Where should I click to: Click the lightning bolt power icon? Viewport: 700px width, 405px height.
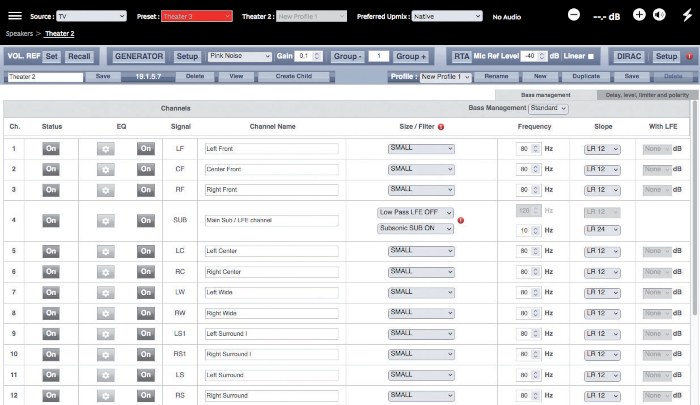pyautogui.click(x=685, y=16)
